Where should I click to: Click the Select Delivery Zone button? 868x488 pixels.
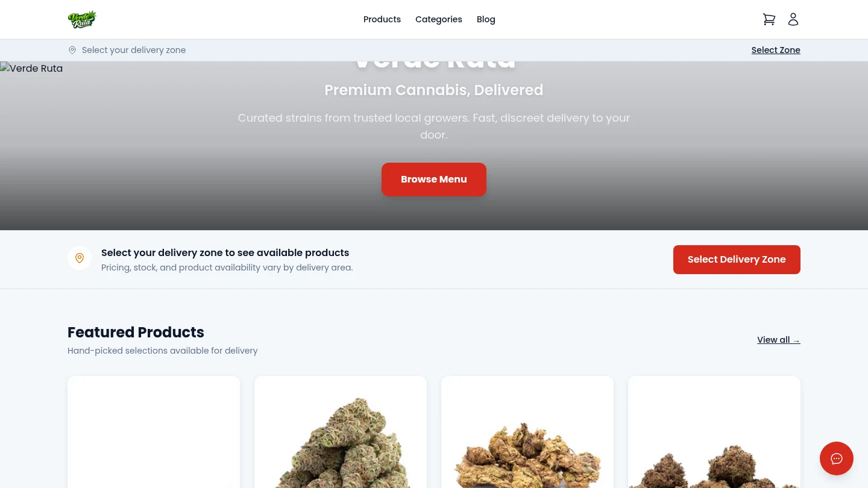coord(737,260)
